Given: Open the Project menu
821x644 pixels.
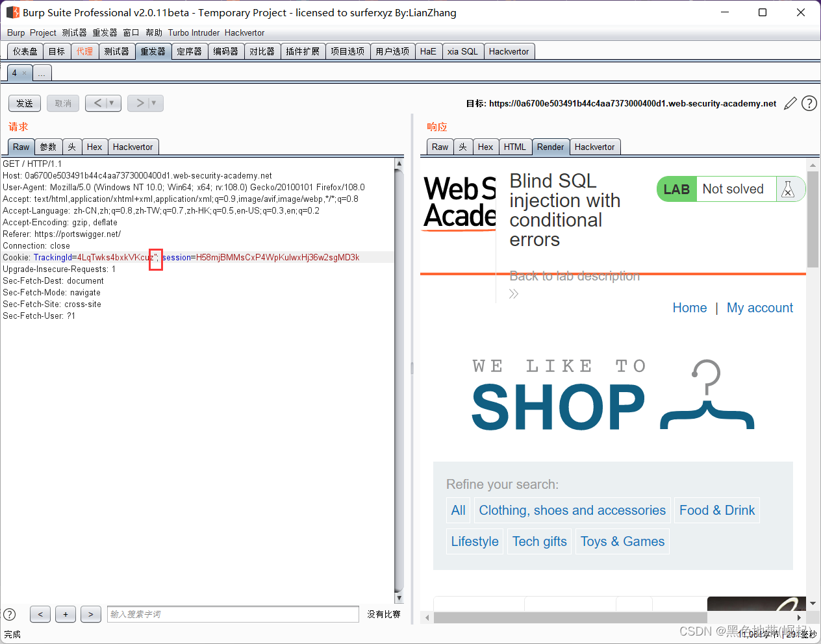Looking at the screenshot, I should pyautogui.click(x=43, y=32).
